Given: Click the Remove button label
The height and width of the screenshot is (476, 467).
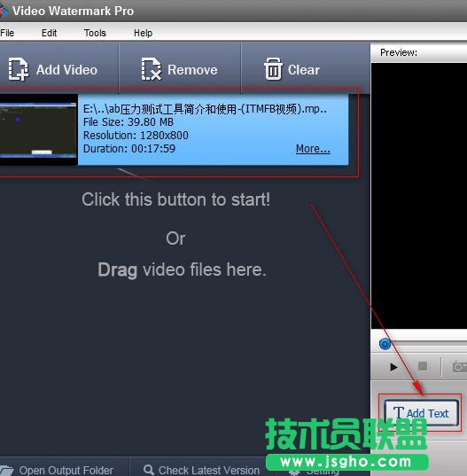Looking at the screenshot, I should click(192, 70).
